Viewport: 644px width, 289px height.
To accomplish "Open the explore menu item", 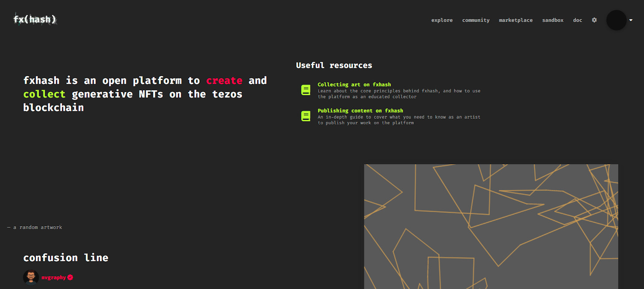I will coord(442,20).
